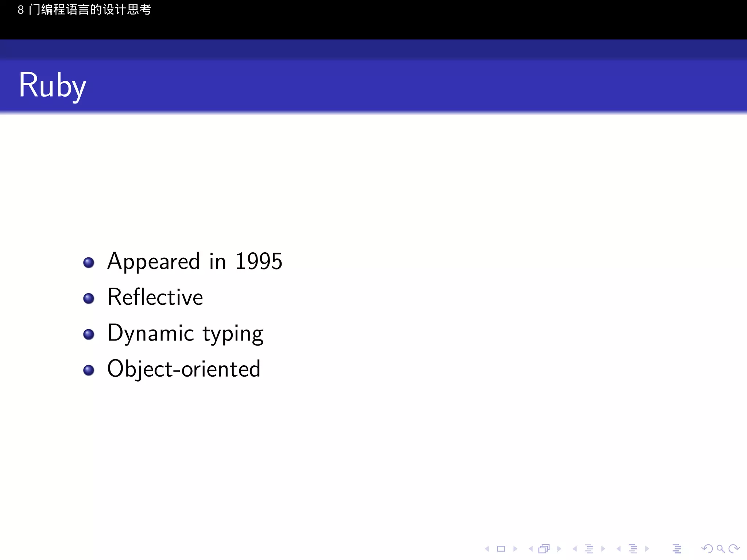
Task: Click the 'Object-oriented' bullet text
Action: coord(184,369)
